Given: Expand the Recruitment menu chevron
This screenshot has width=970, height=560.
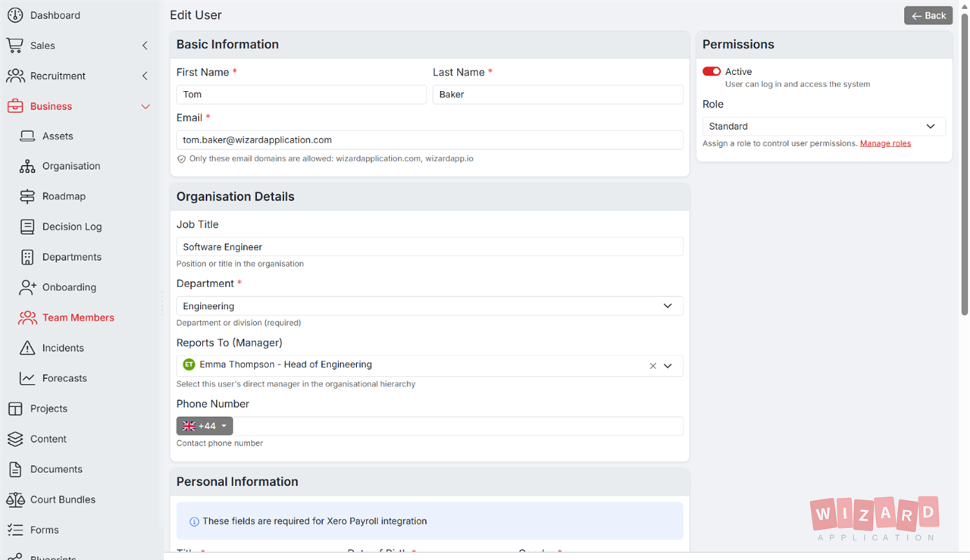Looking at the screenshot, I should point(145,76).
